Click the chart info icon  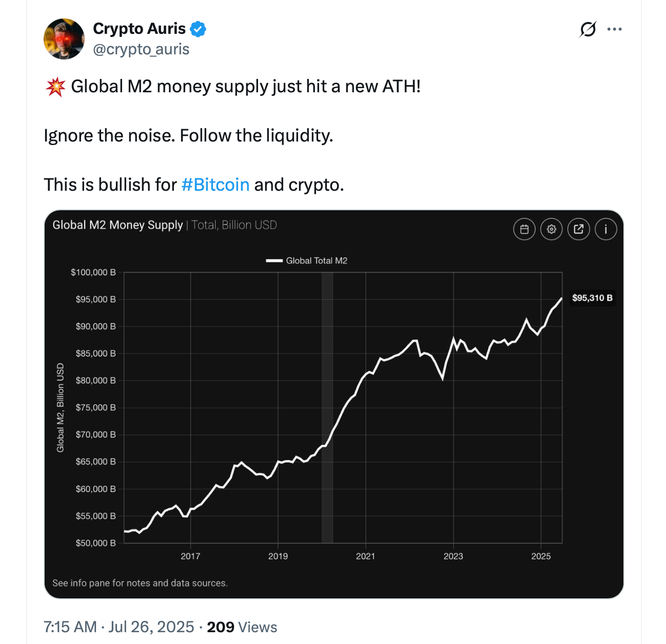click(606, 229)
